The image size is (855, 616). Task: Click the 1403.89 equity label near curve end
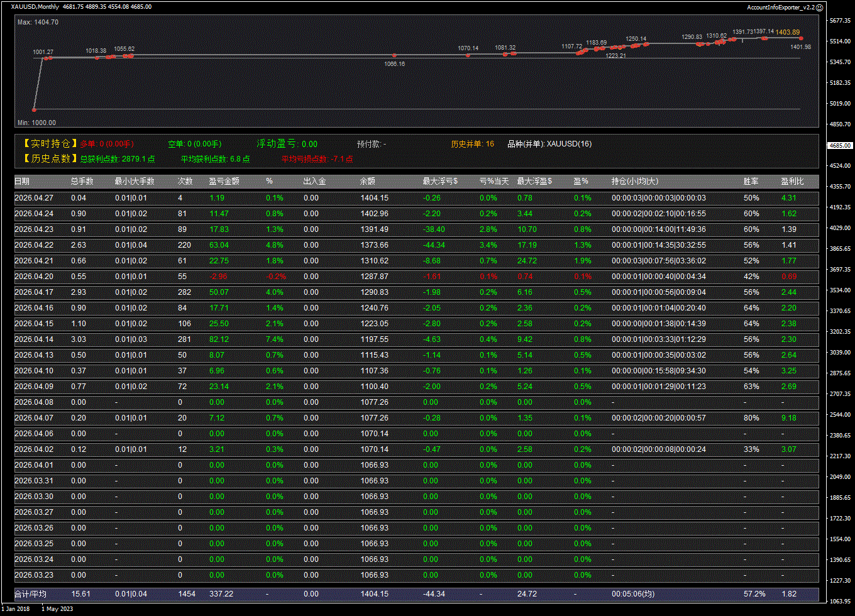tap(787, 32)
